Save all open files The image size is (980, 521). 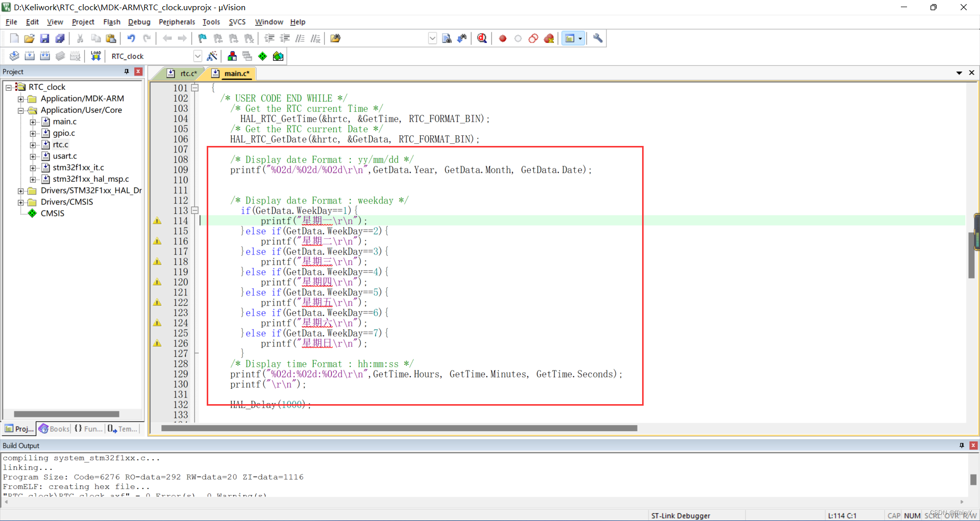pos(60,38)
